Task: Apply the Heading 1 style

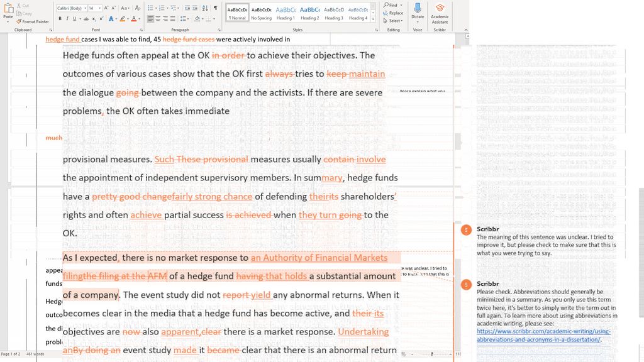Action: (284, 12)
